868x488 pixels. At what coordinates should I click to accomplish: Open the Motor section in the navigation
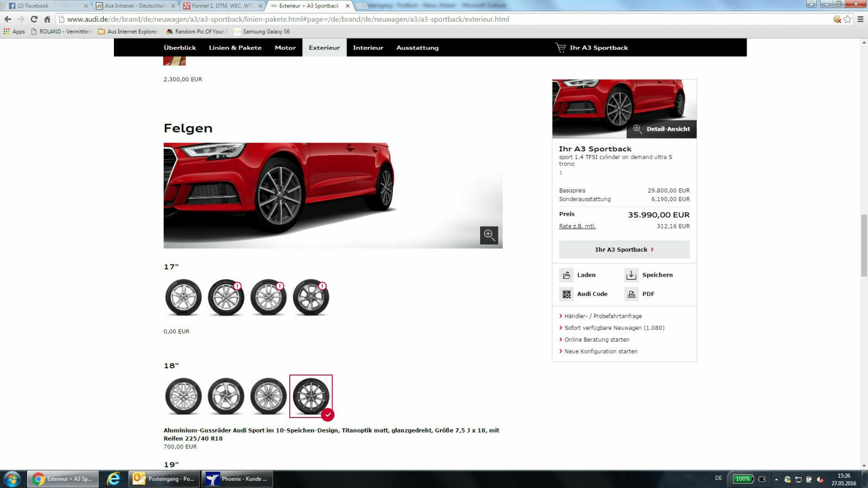(285, 47)
